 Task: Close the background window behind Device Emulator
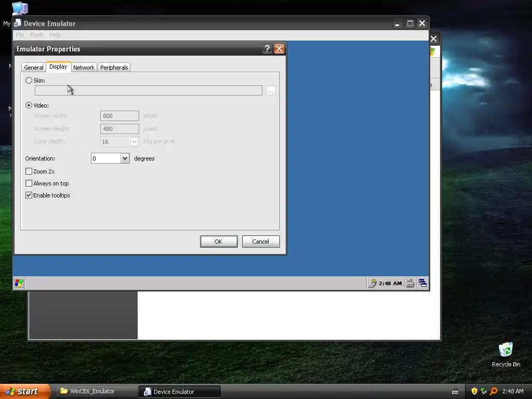click(434, 38)
